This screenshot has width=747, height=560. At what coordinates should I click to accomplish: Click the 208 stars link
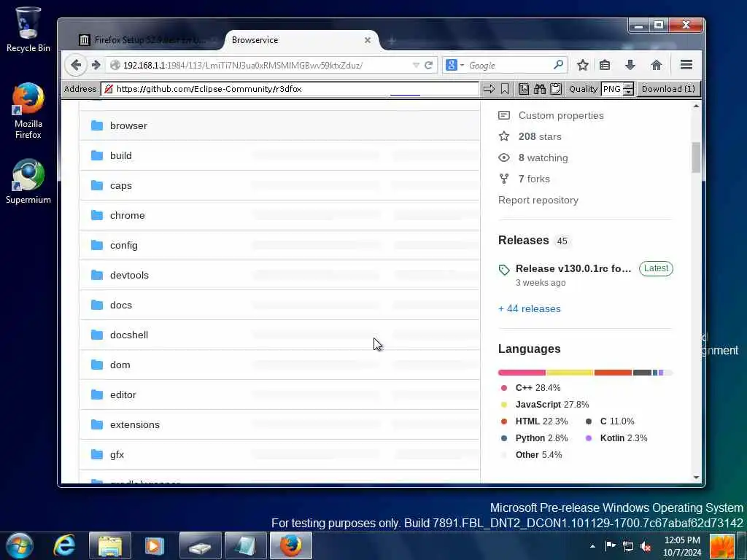(540, 136)
